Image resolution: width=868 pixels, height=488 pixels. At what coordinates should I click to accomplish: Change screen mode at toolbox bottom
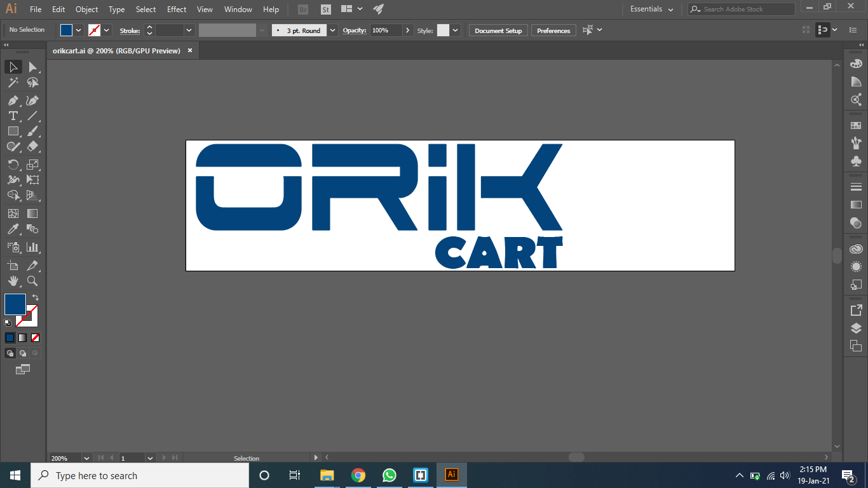click(23, 369)
